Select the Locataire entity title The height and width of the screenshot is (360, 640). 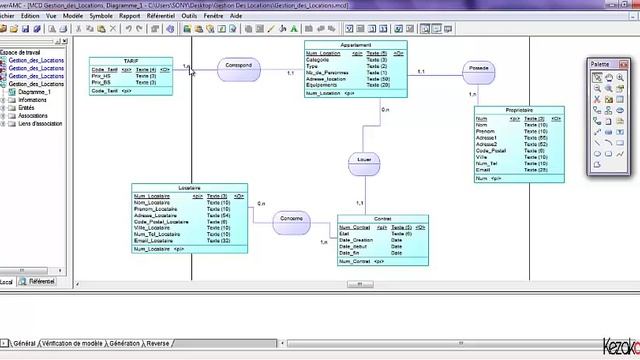[189, 188]
